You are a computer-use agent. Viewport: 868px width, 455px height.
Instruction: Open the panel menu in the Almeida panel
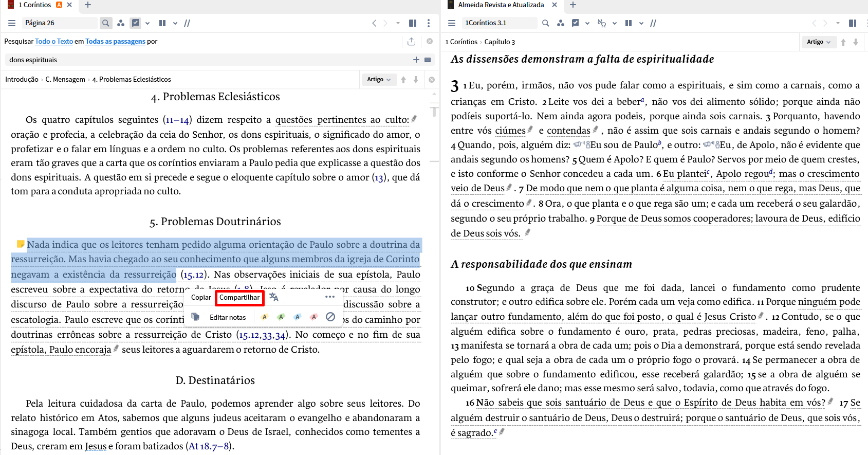(x=452, y=23)
